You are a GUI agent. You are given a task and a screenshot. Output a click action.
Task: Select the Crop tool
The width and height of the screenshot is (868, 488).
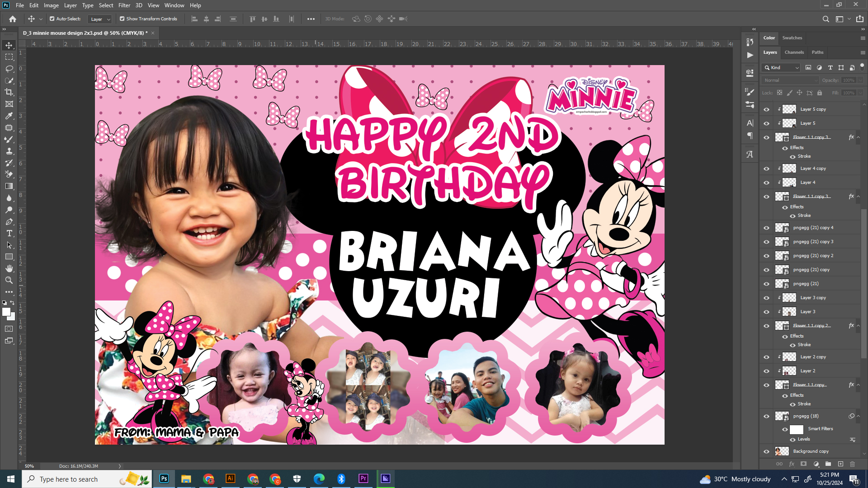pos(9,92)
